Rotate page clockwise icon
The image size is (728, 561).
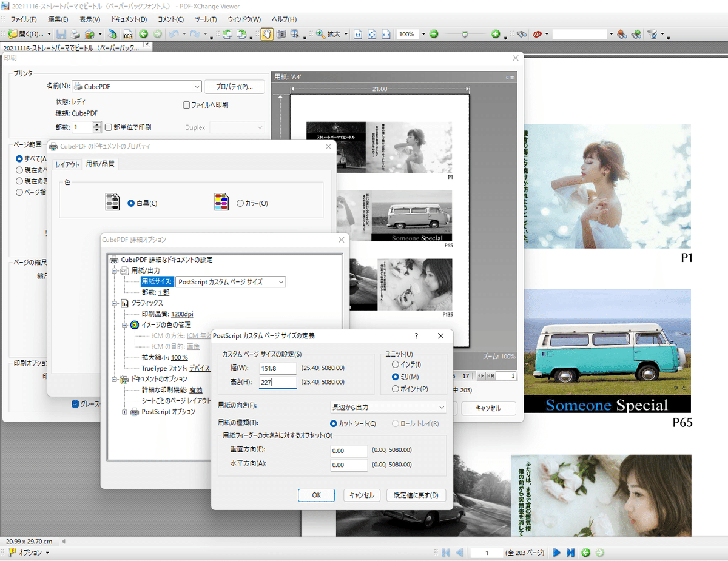(242, 34)
